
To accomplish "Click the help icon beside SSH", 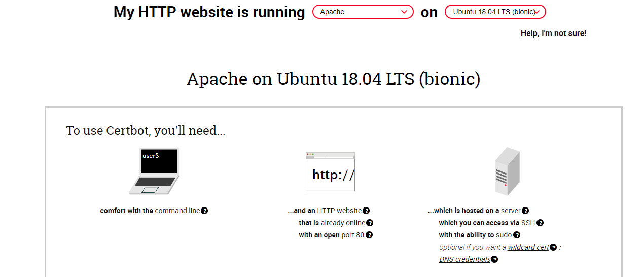I will coord(540,223).
